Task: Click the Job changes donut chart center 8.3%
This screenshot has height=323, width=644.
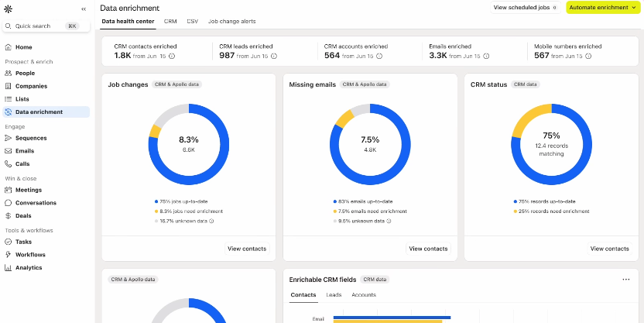Action: 189,139
